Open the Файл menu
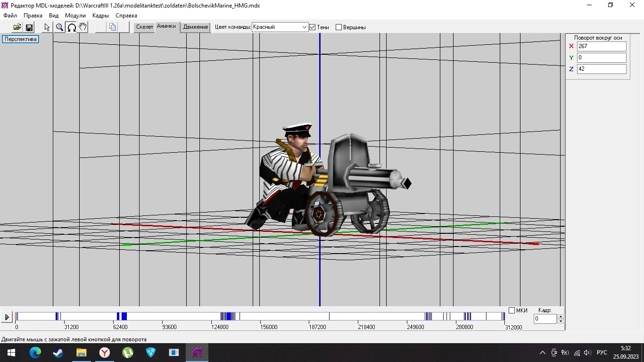644x362 pixels. click(x=10, y=16)
